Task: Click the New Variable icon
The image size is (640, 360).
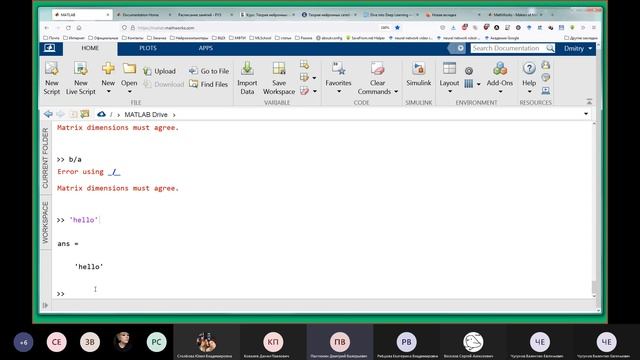Action: [x=304, y=64]
